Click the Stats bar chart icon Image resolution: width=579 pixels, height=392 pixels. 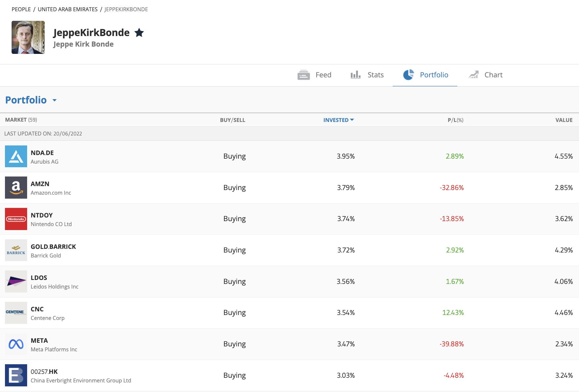pos(356,75)
